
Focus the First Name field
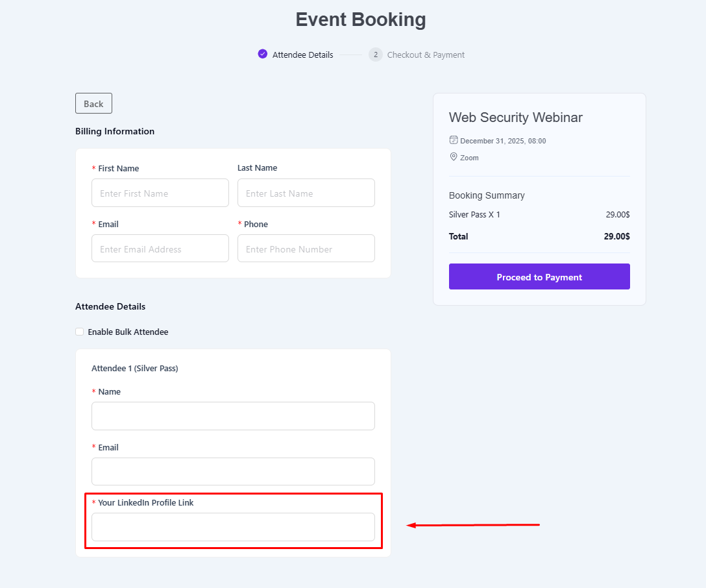pyautogui.click(x=160, y=193)
